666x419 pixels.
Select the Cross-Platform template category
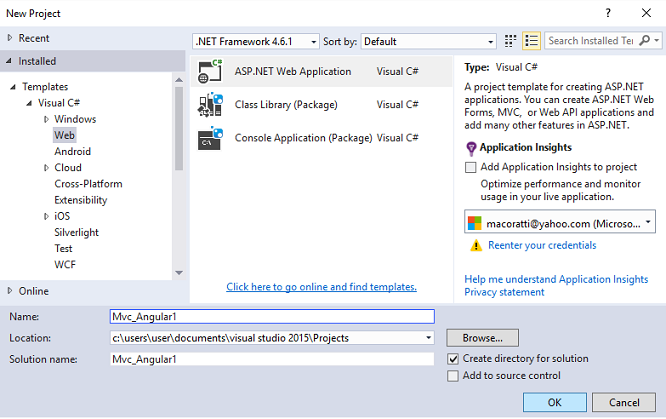click(88, 184)
